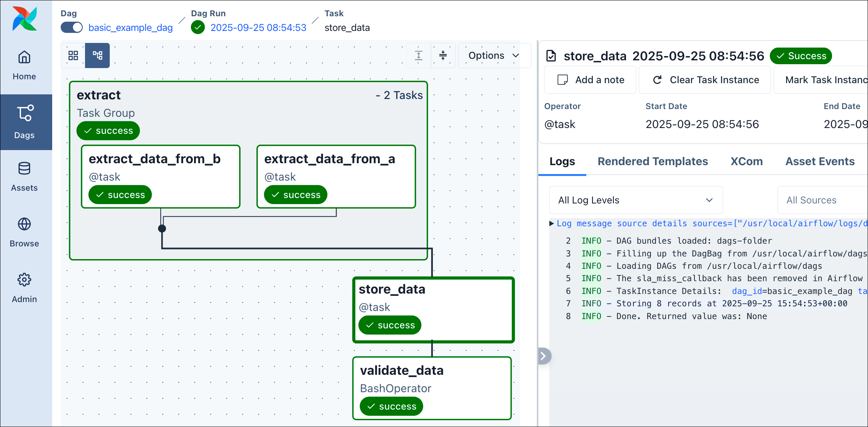The height and width of the screenshot is (427, 868).
Task: Switch to Grid view
Action: tap(73, 55)
